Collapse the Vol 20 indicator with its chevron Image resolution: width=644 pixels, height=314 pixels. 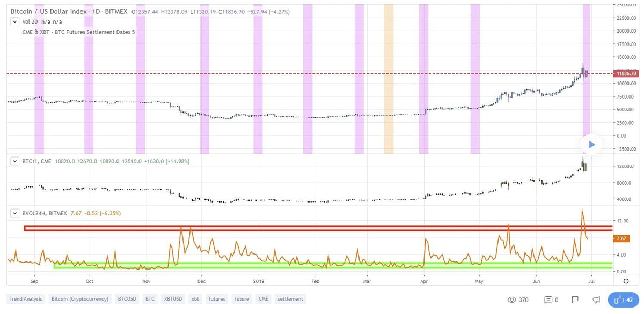(14, 22)
